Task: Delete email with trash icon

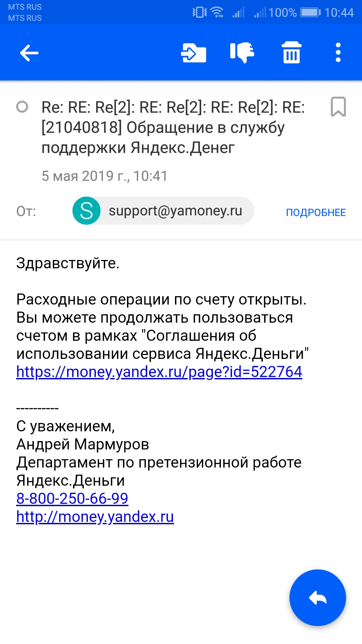Action: click(x=291, y=53)
